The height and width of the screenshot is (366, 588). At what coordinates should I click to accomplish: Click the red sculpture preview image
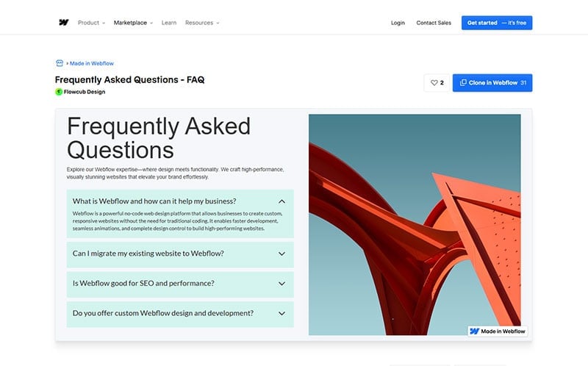pos(414,220)
